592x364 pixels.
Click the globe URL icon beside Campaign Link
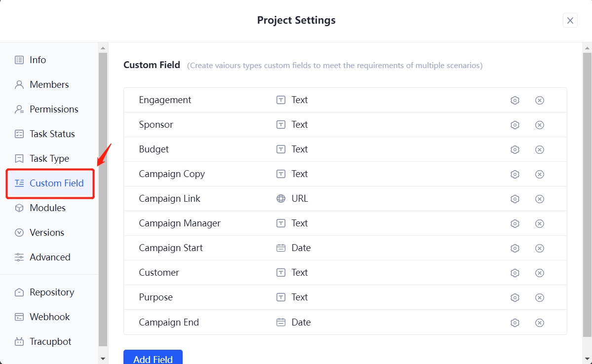281,199
